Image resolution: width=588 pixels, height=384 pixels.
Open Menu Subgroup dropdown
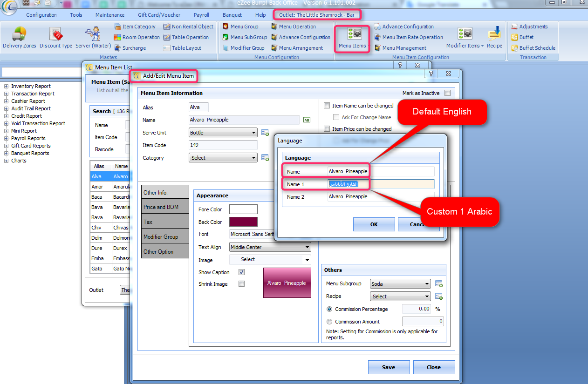401,283
